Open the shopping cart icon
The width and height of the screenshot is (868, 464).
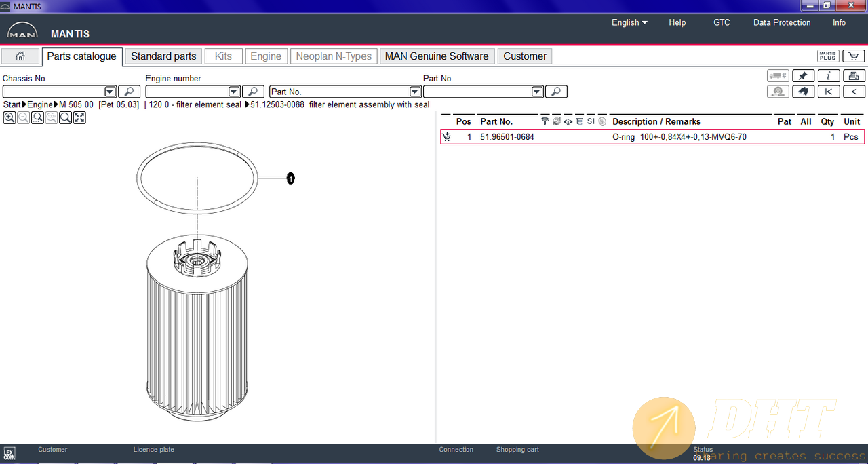(x=853, y=56)
